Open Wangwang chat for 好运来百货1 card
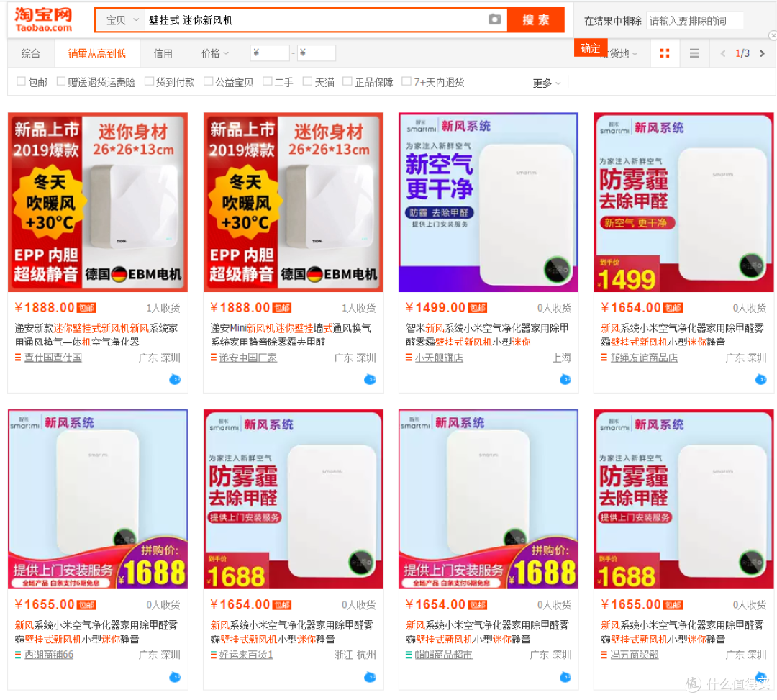This screenshot has width=777, height=700. pos(371,677)
